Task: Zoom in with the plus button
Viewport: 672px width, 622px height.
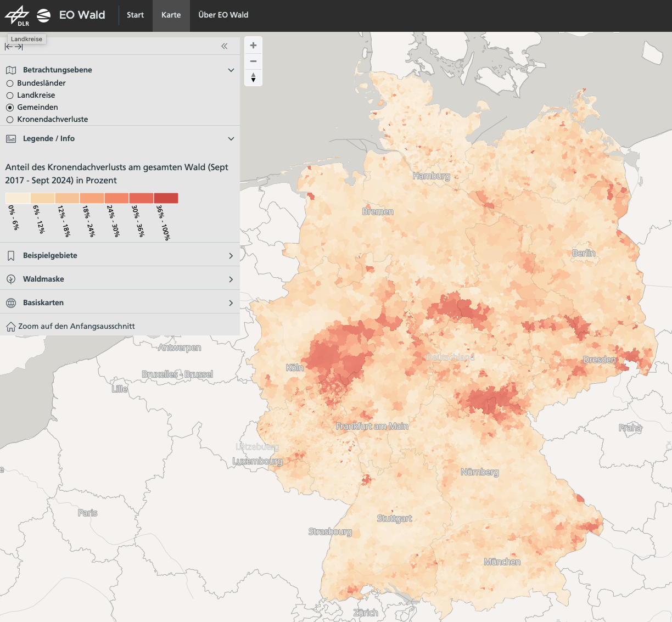Action: pos(253,46)
